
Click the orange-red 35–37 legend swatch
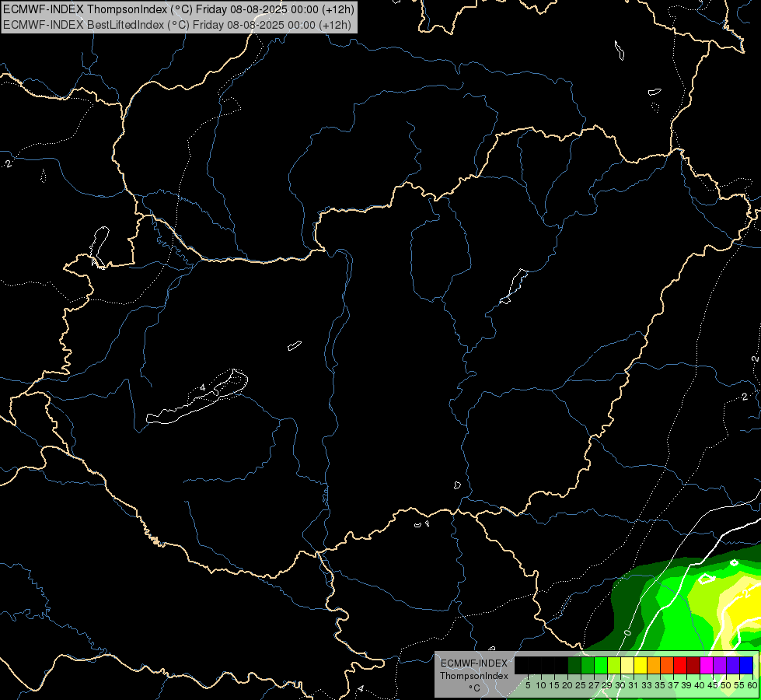(x=667, y=666)
